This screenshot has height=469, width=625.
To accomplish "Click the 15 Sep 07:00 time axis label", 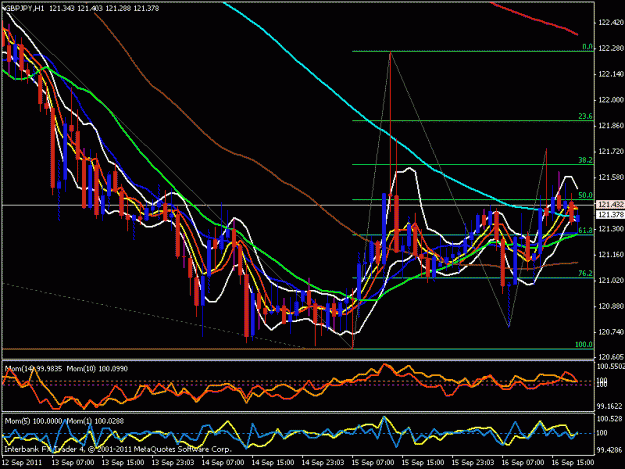I will click(373, 463).
